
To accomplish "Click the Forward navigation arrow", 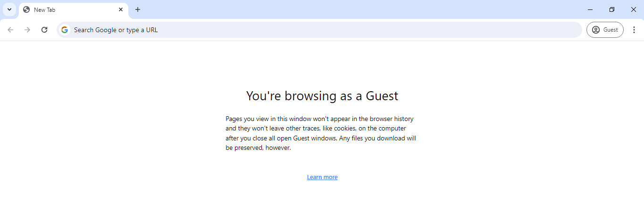I will click(x=27, y=30).
